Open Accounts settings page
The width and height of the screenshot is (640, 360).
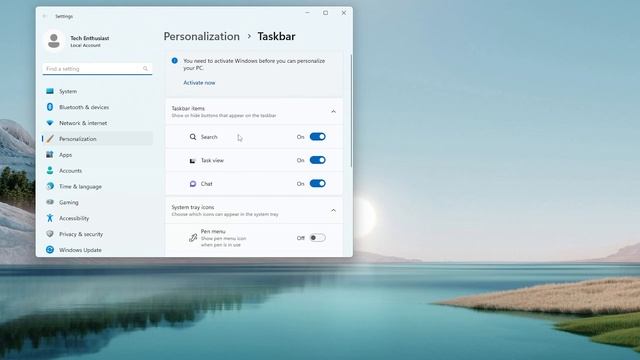click(x=98, y=171)
